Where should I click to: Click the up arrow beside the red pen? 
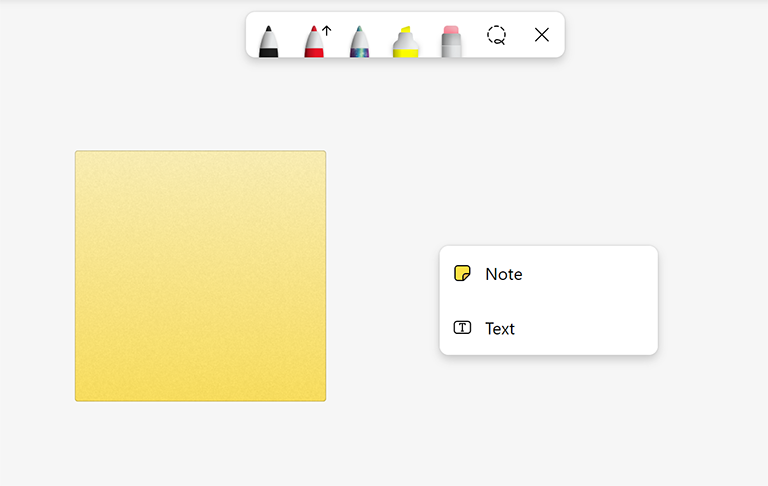[x=326, y=31]
